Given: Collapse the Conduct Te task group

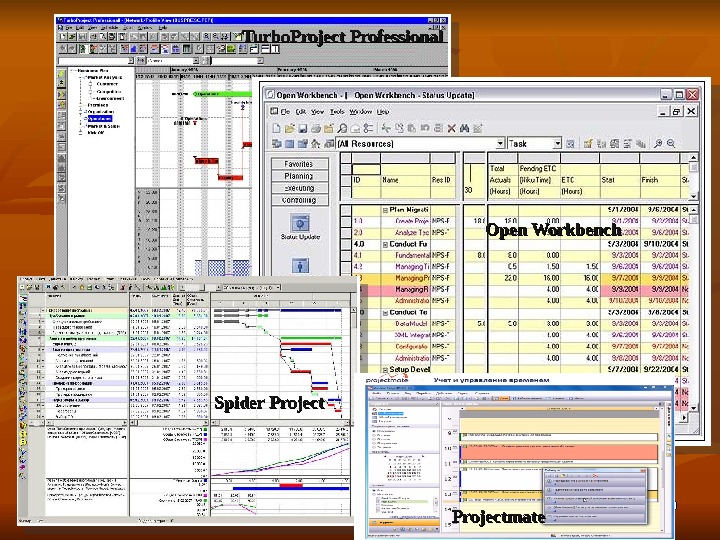Looking at the screenshot, I should tap(385, 313).
